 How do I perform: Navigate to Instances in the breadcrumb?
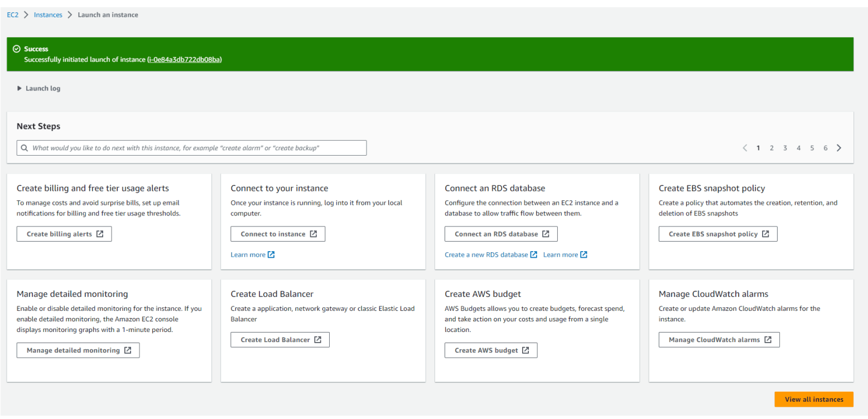click(x=48, y=15)
